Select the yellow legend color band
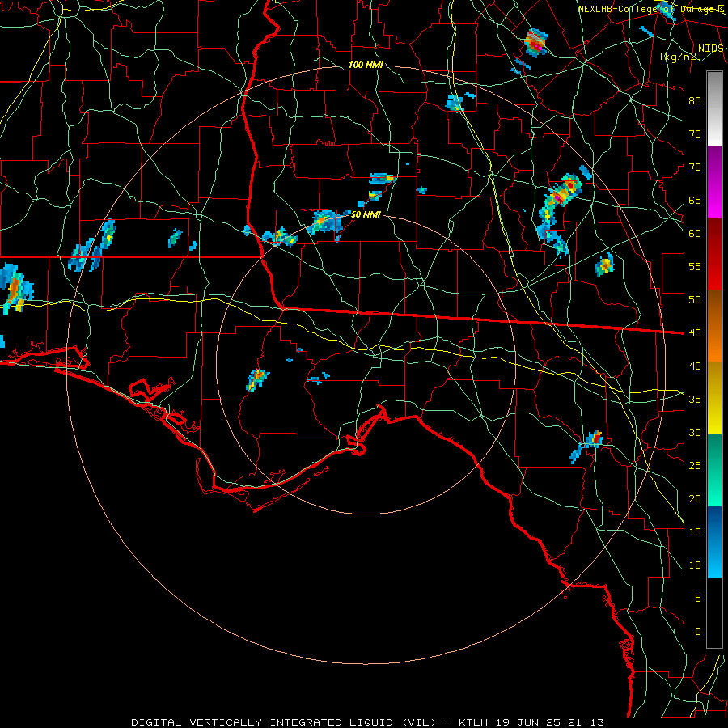728x728 pixels. pos(714,398)
